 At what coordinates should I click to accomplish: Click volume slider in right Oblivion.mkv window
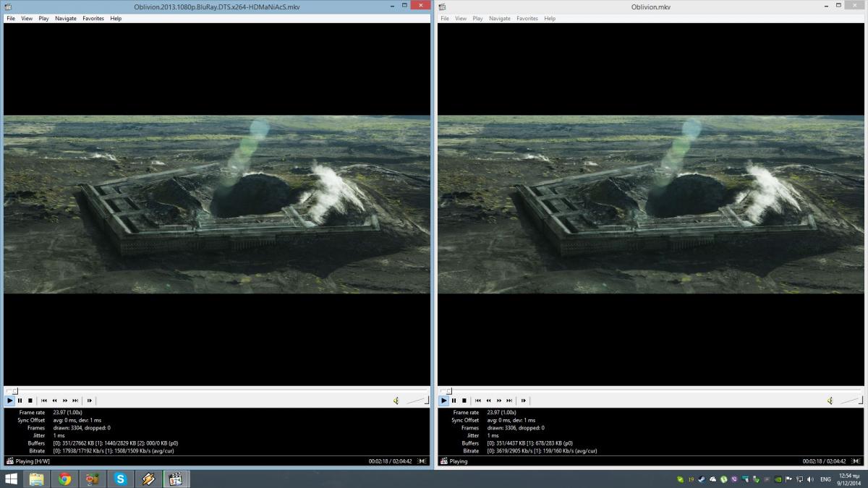(x=850, y=401)
